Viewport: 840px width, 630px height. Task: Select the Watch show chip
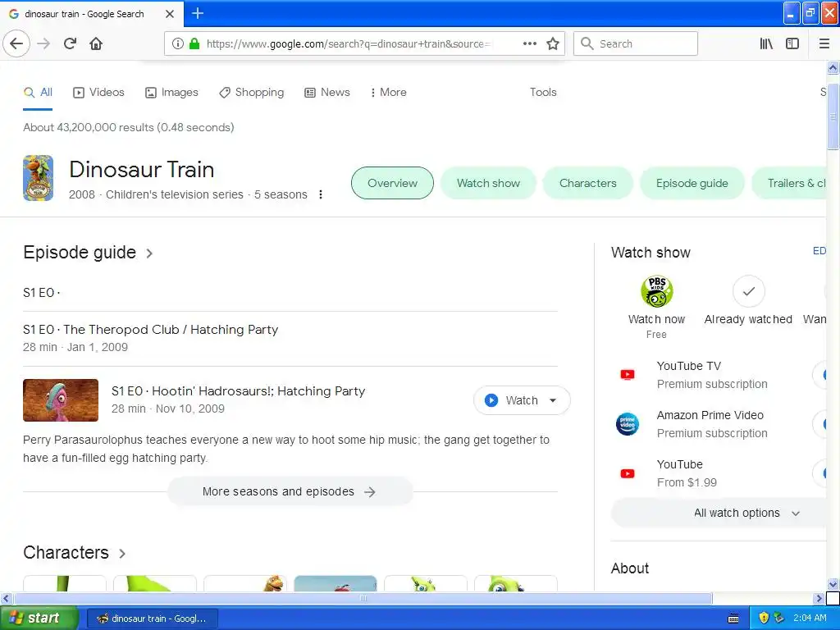[x=488, y=183]
